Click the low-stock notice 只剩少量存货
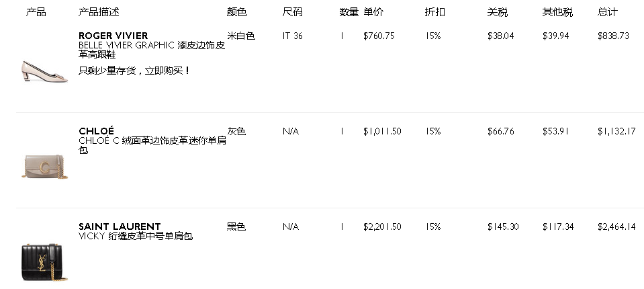Screen dimensions: 644x289 134,71
